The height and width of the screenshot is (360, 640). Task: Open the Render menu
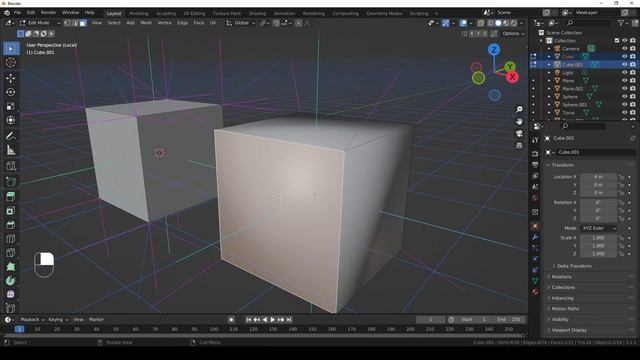[49, 13]
